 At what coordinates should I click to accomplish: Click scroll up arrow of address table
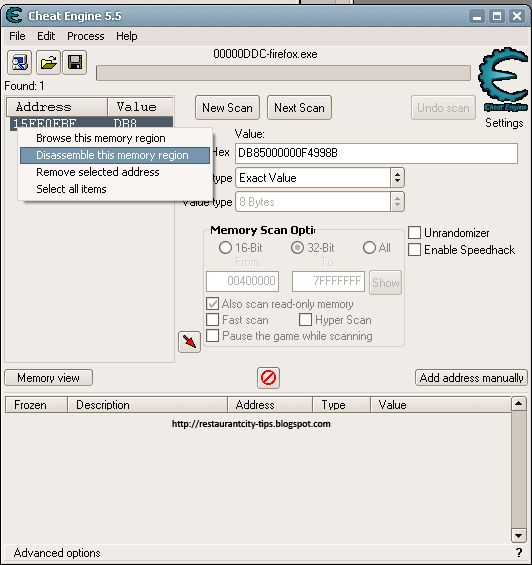[x=519, y=404]
